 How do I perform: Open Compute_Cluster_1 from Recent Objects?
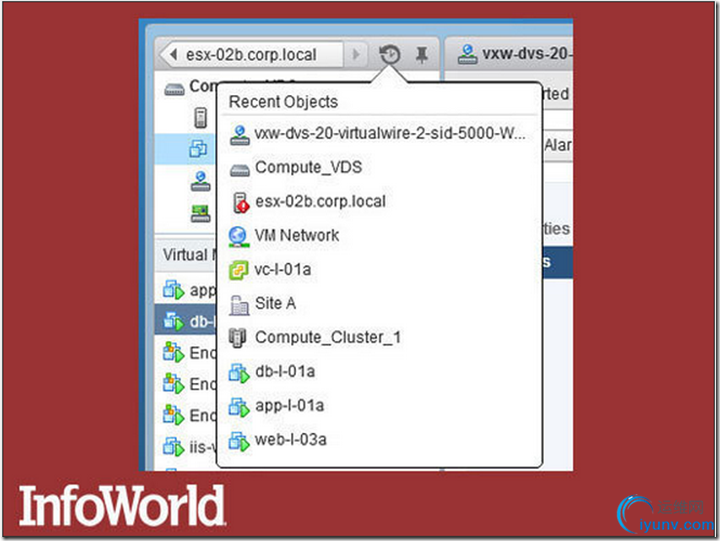coord(328,337)
